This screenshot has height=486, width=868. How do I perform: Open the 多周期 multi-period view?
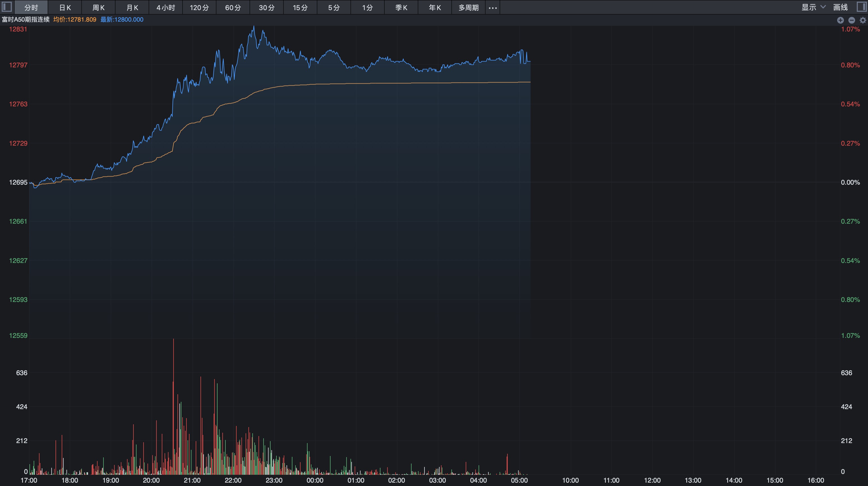coord(468,7)
